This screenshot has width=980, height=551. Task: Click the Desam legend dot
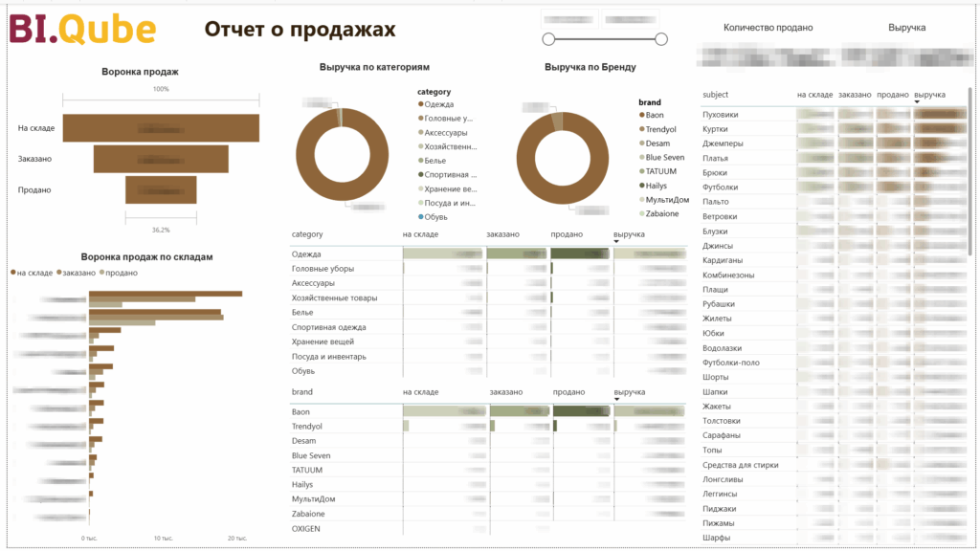tap(641, 143)
